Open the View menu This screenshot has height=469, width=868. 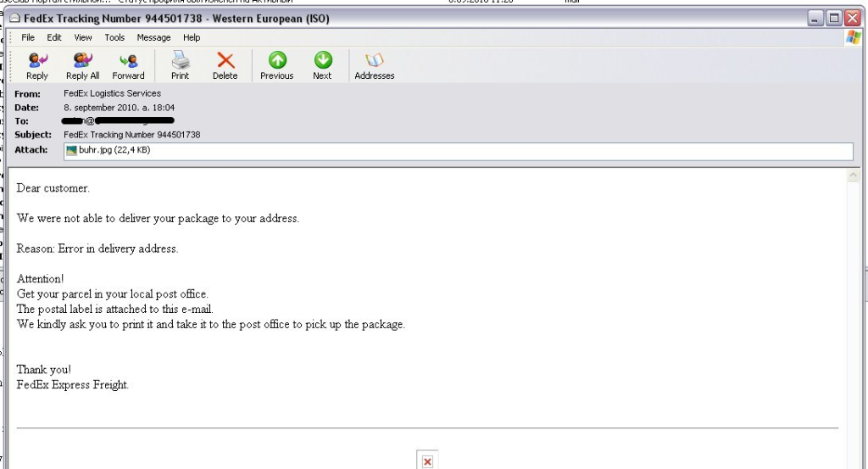[x=83, y=37]
